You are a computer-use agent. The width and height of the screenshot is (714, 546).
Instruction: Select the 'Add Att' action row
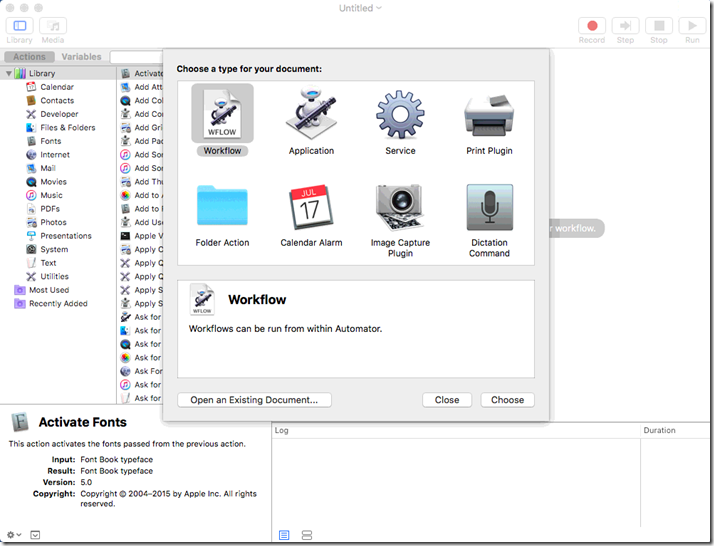coord(141,87)
